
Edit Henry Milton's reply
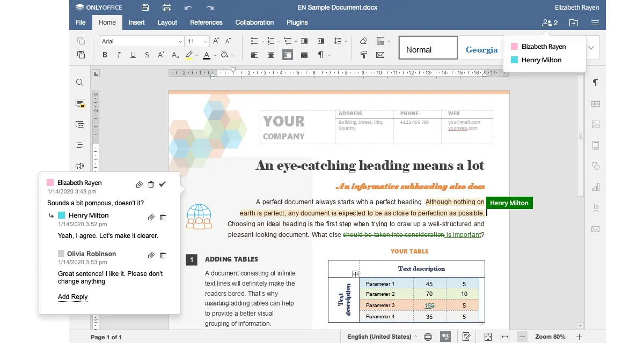tap(151, 217)
